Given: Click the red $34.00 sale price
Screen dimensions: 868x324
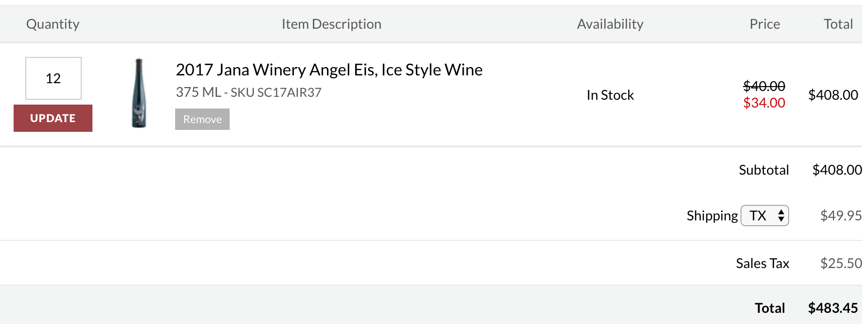Looking at the screenshot, I should click(x=764, y=103).
